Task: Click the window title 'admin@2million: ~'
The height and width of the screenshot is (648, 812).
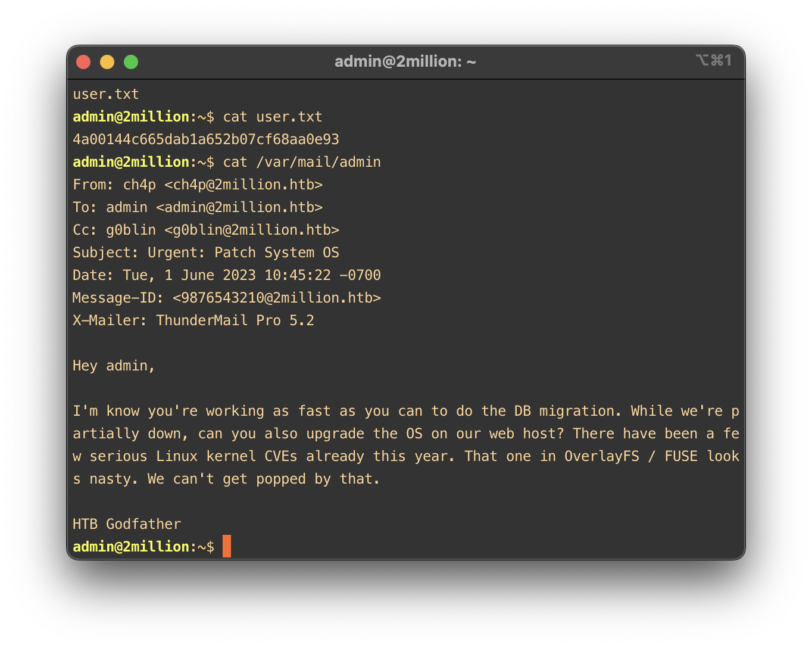Action: (x=405, y=61)
